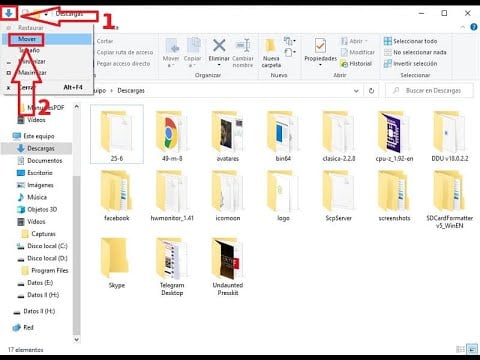Select Disco local (D:) in sidebar
Screen dimensions: 480x360
point(42,258)
